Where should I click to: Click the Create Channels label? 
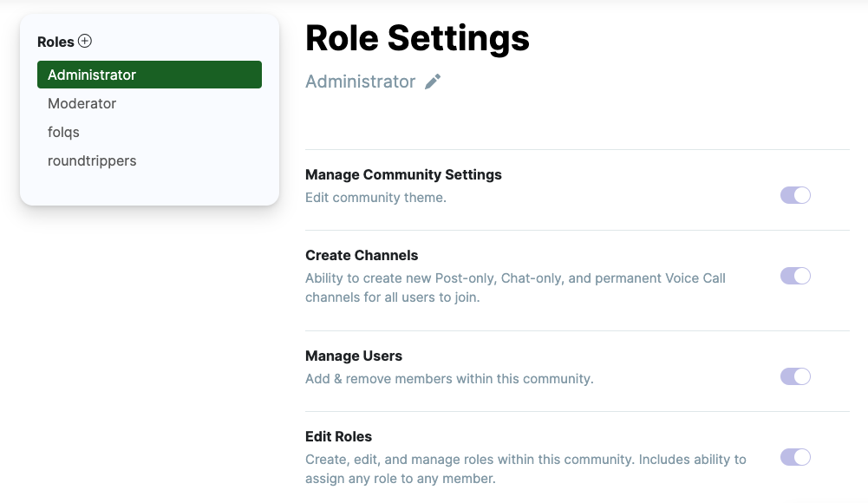(362, 256)
